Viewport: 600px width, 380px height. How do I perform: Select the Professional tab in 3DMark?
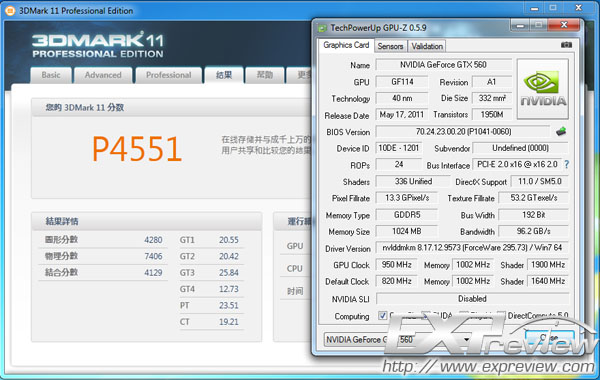pyautogui.click(x=168, y=75)
